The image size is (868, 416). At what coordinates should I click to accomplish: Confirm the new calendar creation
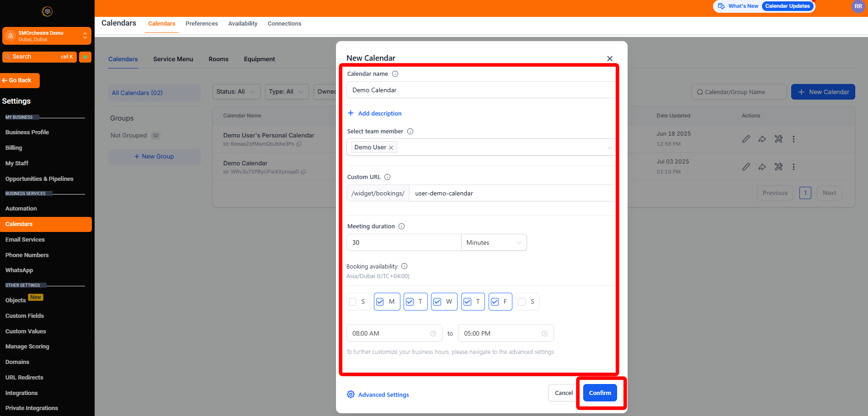click(599, 393)
